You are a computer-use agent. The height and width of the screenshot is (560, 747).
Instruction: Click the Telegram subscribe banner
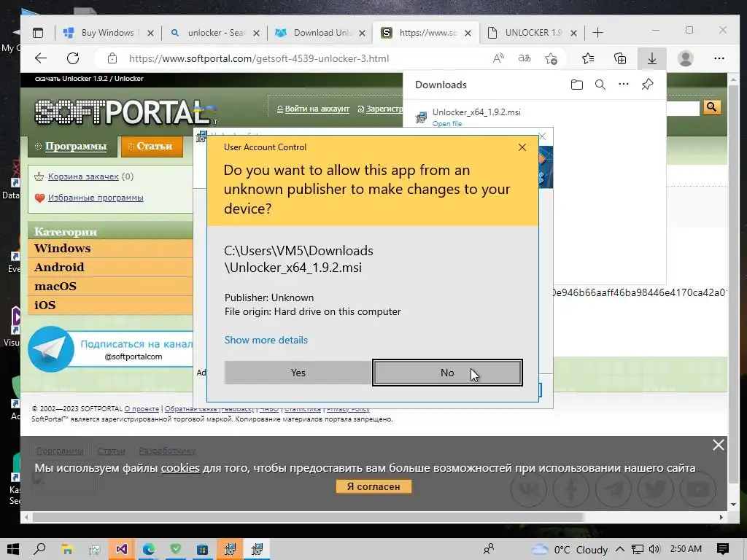[111, 349]
